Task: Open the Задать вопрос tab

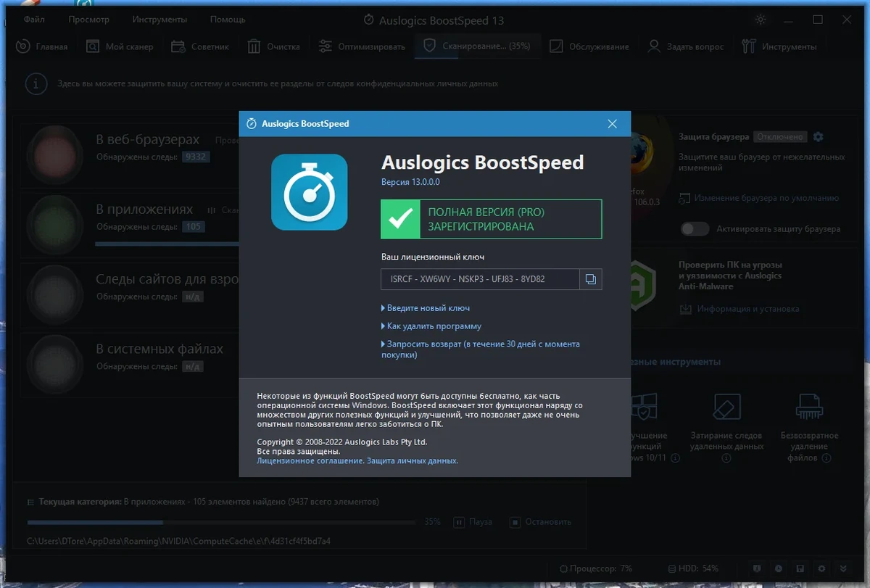Action: tap(686, 46)
